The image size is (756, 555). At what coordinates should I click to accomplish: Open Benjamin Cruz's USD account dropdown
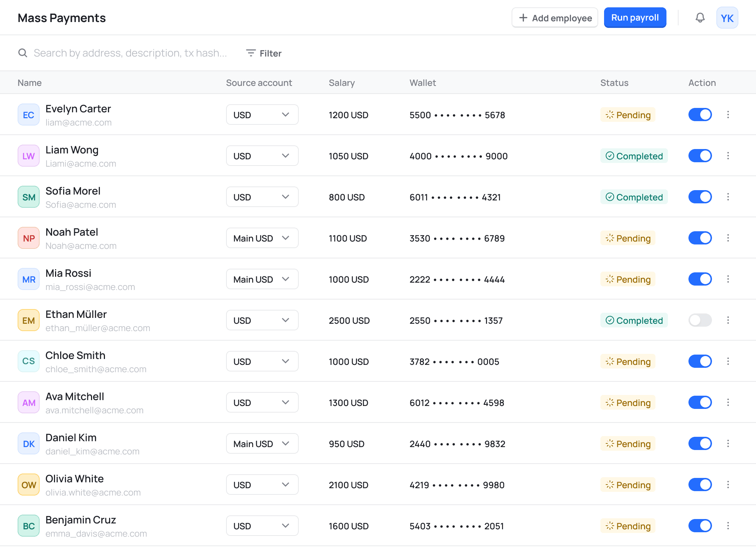click(x=262, y=526)
